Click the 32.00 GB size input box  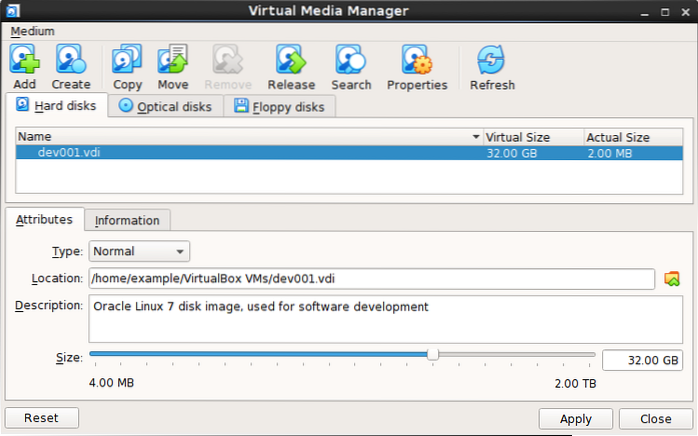pos(642,360)
